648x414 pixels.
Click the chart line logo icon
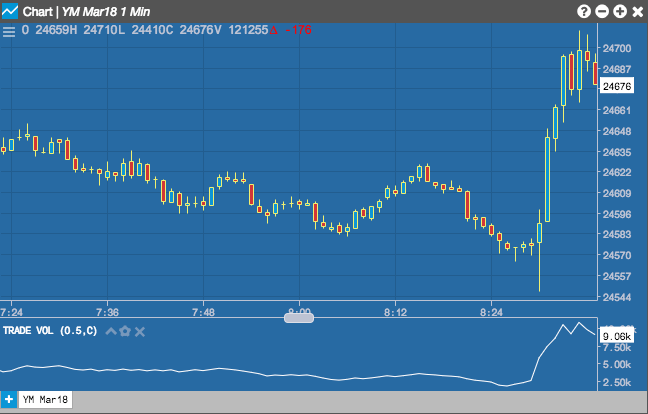coord(10,11)
